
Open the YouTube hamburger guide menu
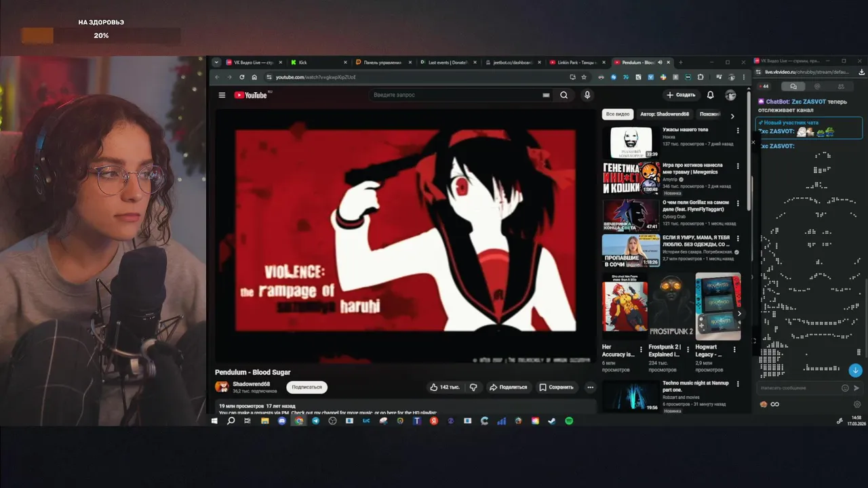[x=222, y=95]
